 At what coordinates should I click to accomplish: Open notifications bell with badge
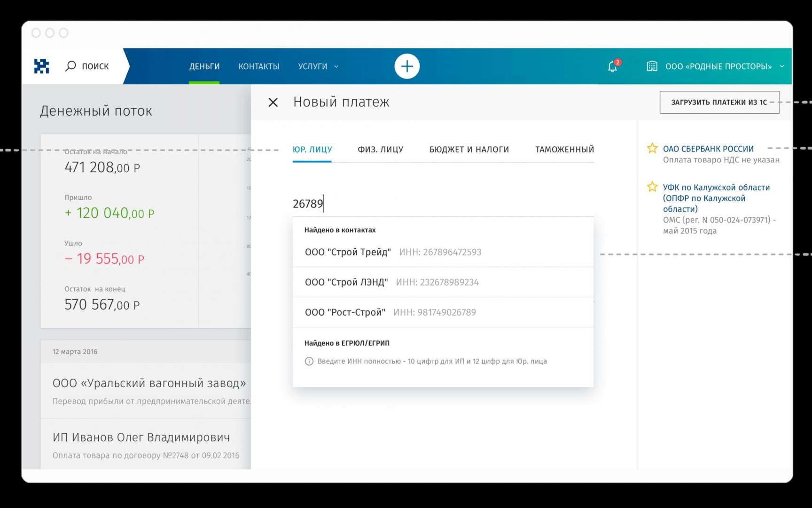tap(613, 66)
